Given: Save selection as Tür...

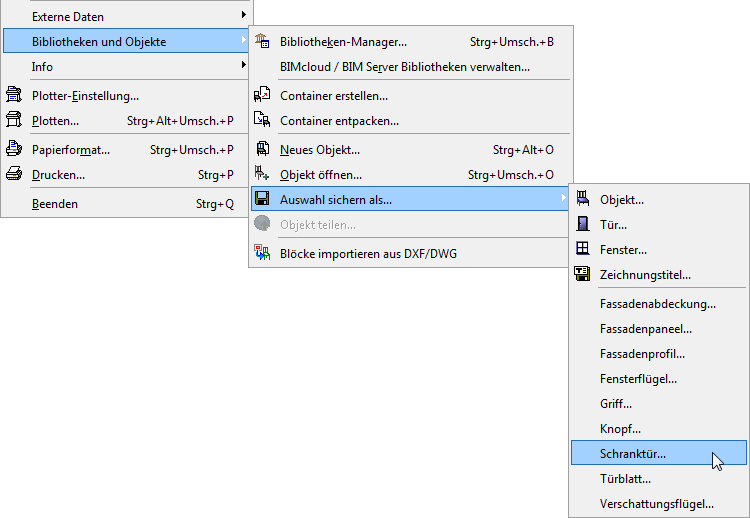Looking at the screenshot, I should tap(659, 224).
